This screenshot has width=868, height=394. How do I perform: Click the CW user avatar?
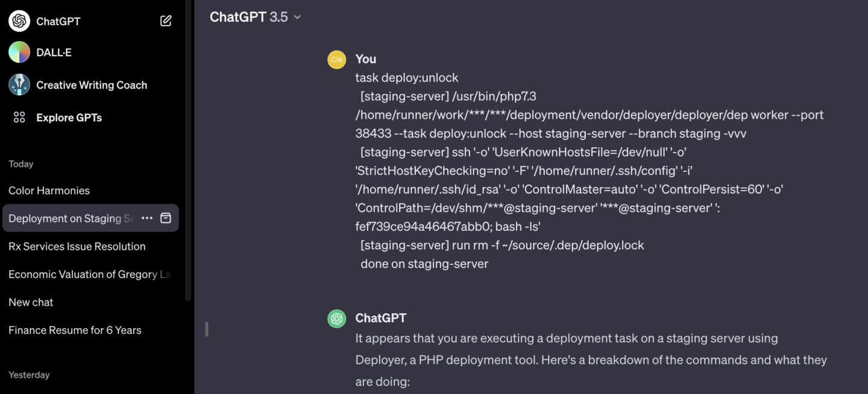click(x=336, y=59)
